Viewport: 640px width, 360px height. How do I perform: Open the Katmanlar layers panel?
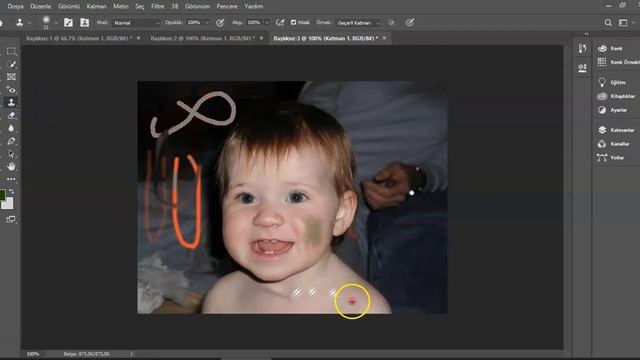[616, 130]
